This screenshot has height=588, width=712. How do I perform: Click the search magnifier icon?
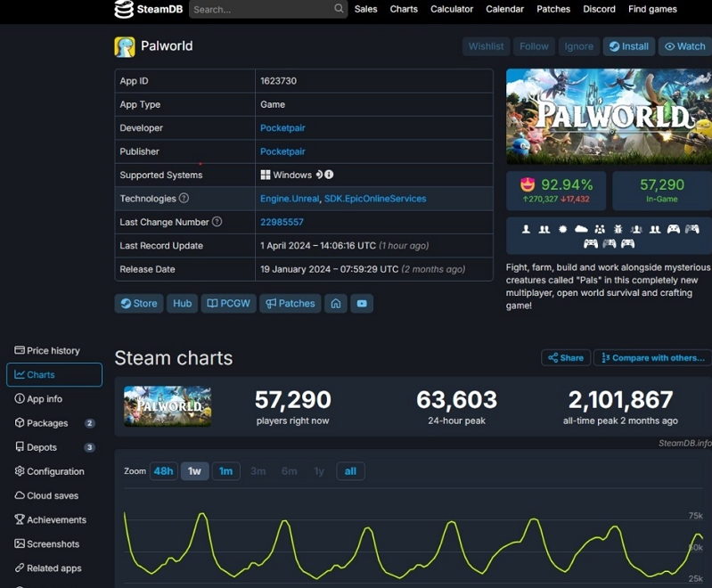pyautogui.click(x=339, y=8)
